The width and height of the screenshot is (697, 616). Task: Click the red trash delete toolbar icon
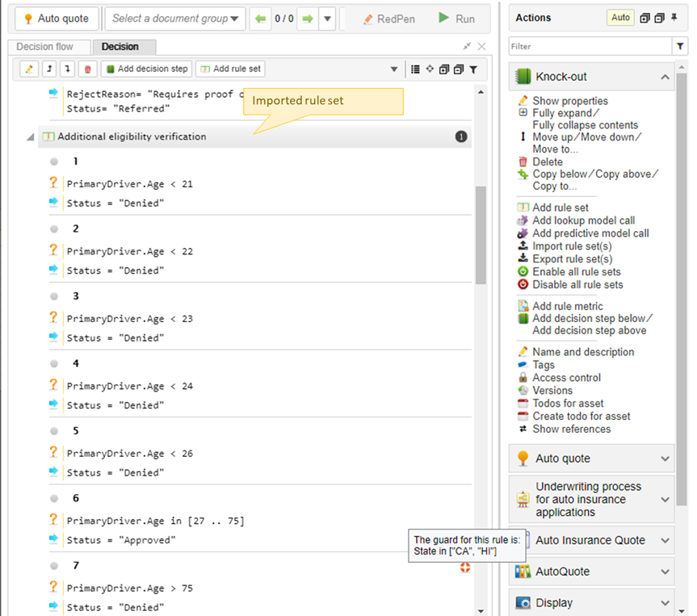[x=88, y=69]
